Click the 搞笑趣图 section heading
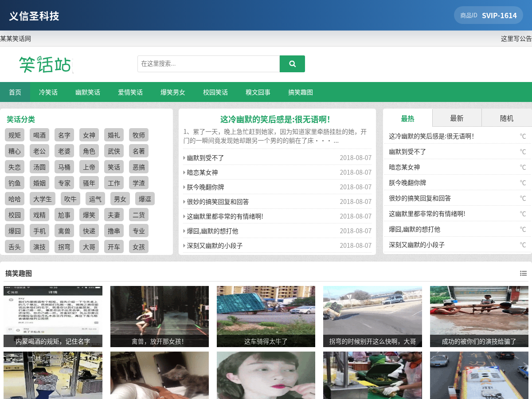 [19, 274]
